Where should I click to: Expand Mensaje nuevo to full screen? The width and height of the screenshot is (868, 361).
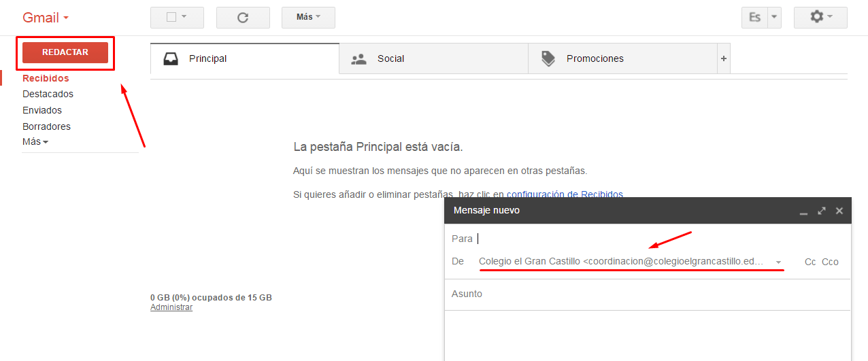(821, 211)
